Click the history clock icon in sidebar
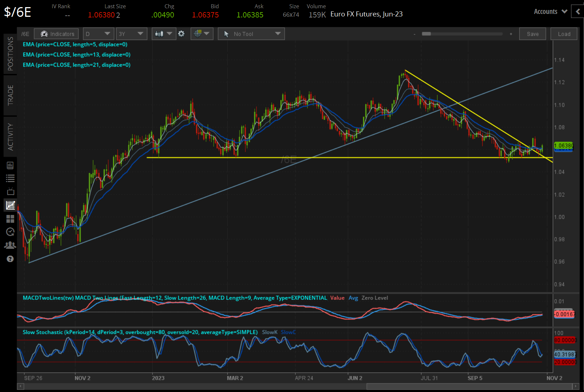This screenshot has width=584, height=392. coord(10,232)
